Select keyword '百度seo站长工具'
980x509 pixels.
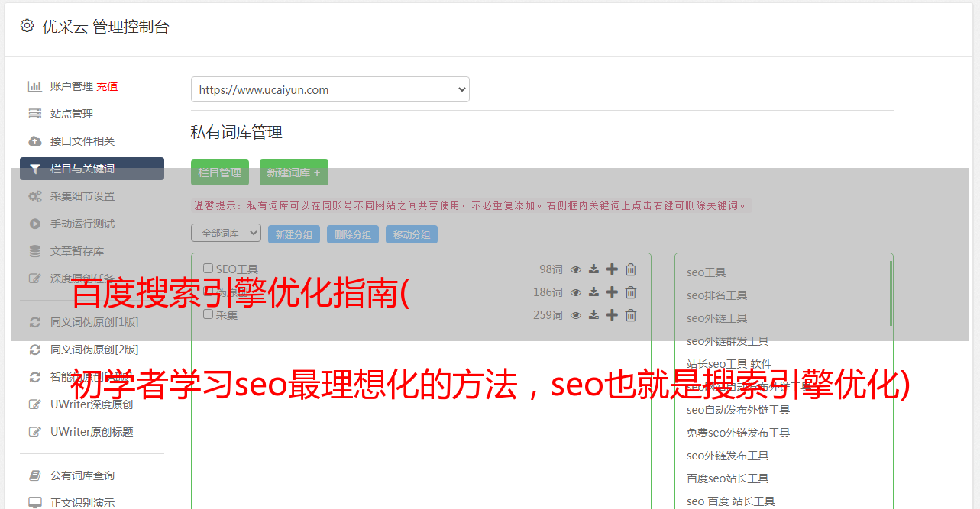pyautogui.click(x=728, y=478)
